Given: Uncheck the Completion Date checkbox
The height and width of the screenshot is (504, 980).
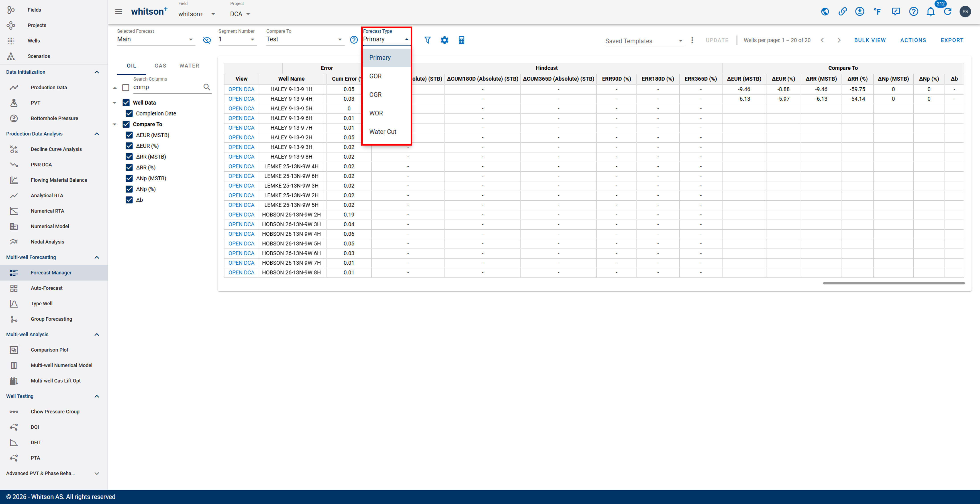Looking at the screenshot, I should point(129,113).
